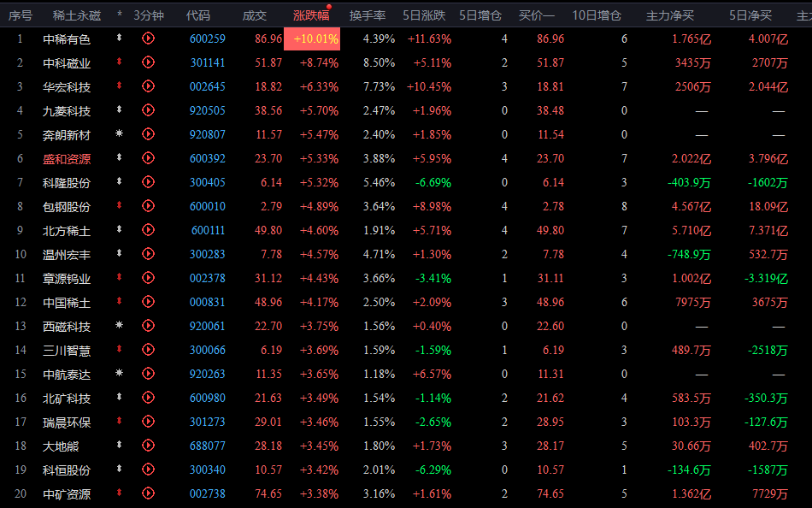The height and width of the screenshot is (508, 812).
Task: Click the marker icon beside 中科磁业
Action: [x=119, y=62]
